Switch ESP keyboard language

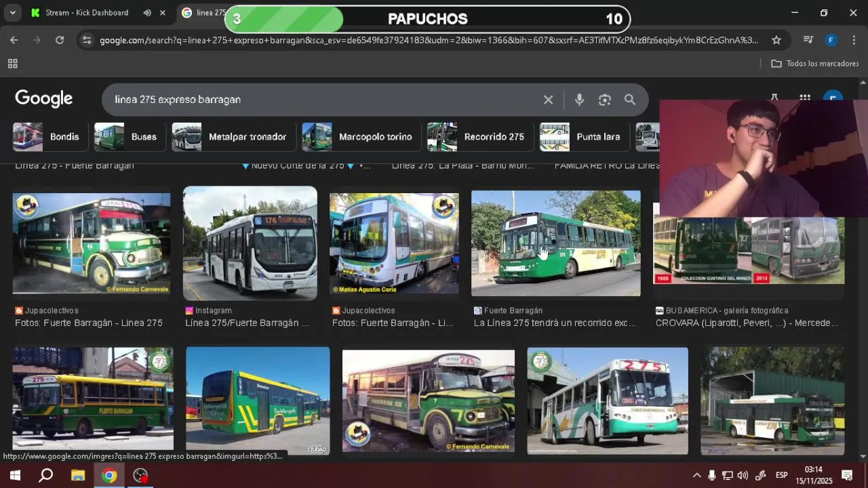pyautogui.click(x=781, y=475)
